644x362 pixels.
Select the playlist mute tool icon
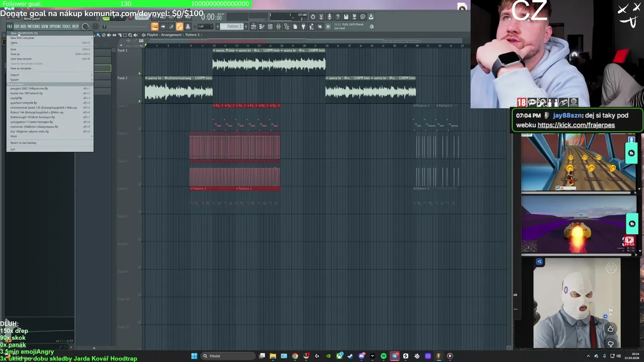[x=109, y=35]
